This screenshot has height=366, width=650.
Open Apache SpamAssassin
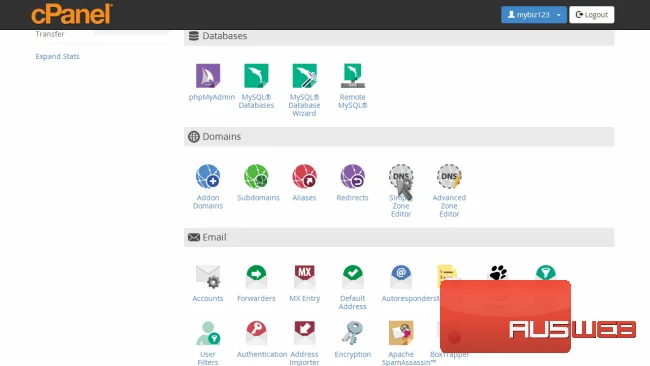pyautogui.click(x=401, y=343)
